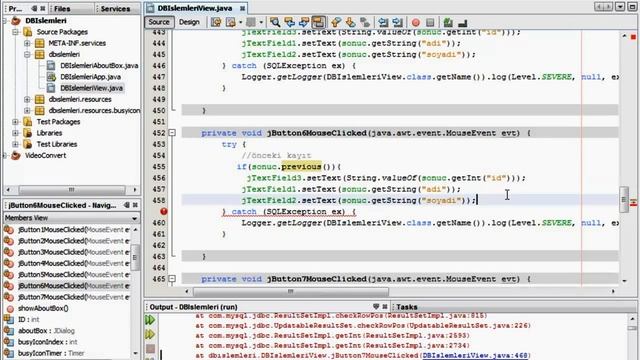Open the Services tab

(115, 9)
